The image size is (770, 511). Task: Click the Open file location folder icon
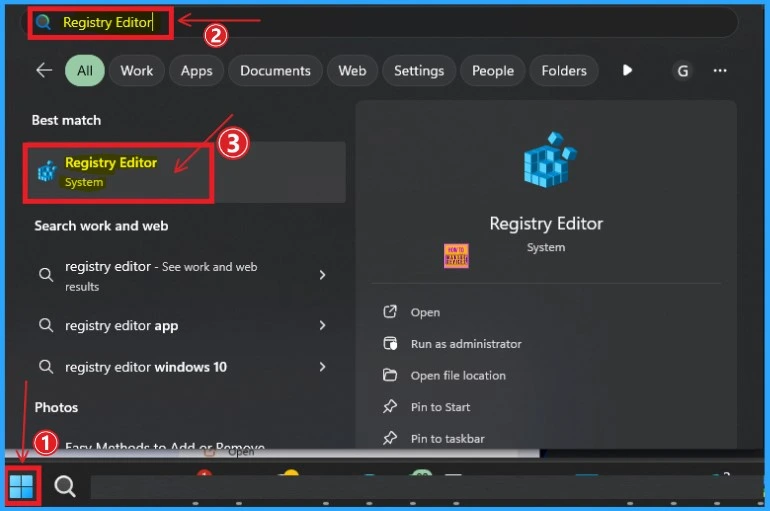[x=390, y=375]
